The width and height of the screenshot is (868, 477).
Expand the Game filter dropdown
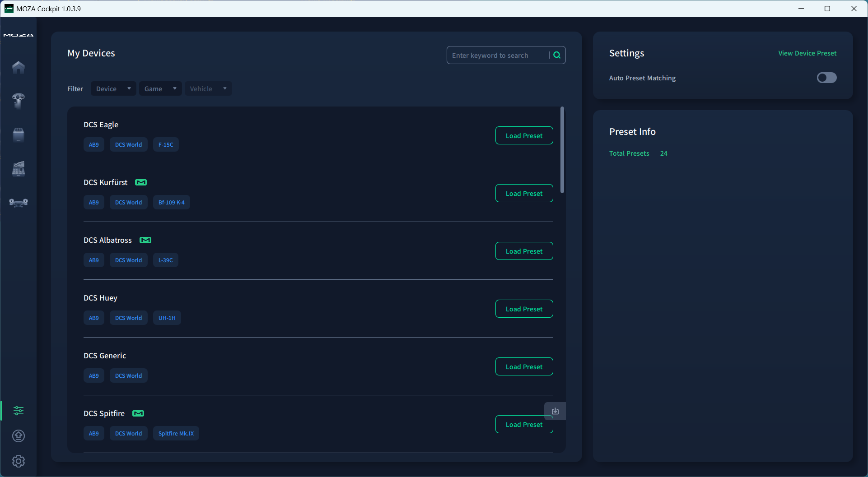[x=160, y=88]
